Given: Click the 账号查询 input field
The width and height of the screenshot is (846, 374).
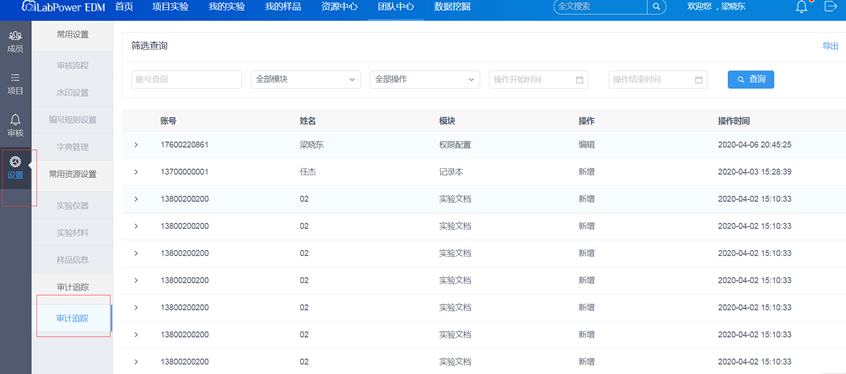Looking at the screenshot, I should point(187,79).
